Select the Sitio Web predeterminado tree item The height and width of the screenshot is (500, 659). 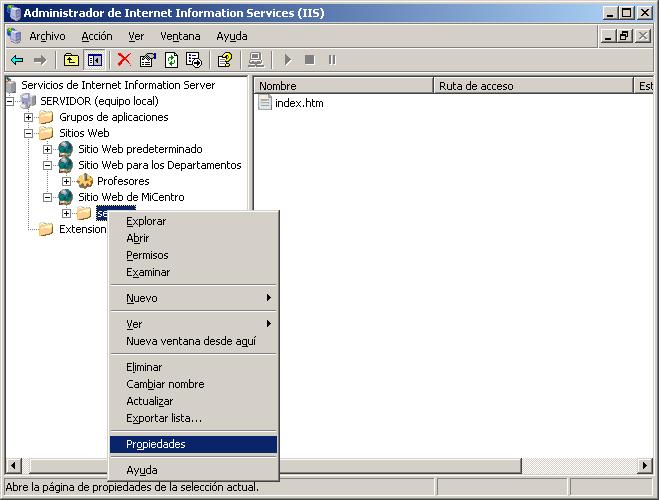(140, 149)
